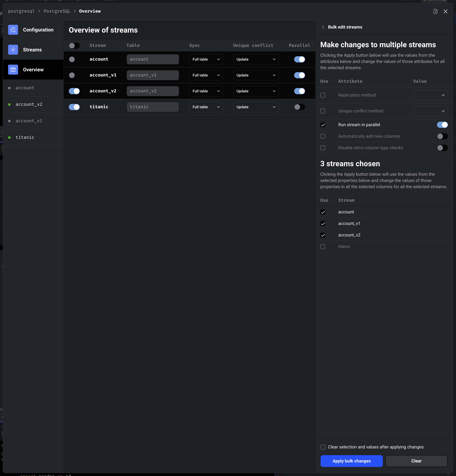This screenshot has height=476, width=456.
Task: Select titanic stream in sidebar
Action: coord(33,137)
